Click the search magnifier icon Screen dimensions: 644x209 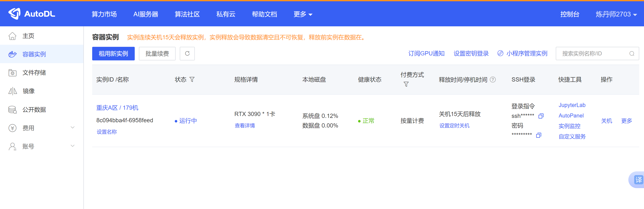coord(632,54)
